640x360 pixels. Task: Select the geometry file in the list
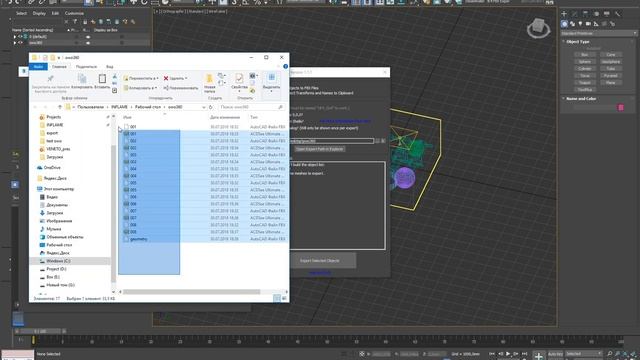pyautogui.click(x=138, y=239)
